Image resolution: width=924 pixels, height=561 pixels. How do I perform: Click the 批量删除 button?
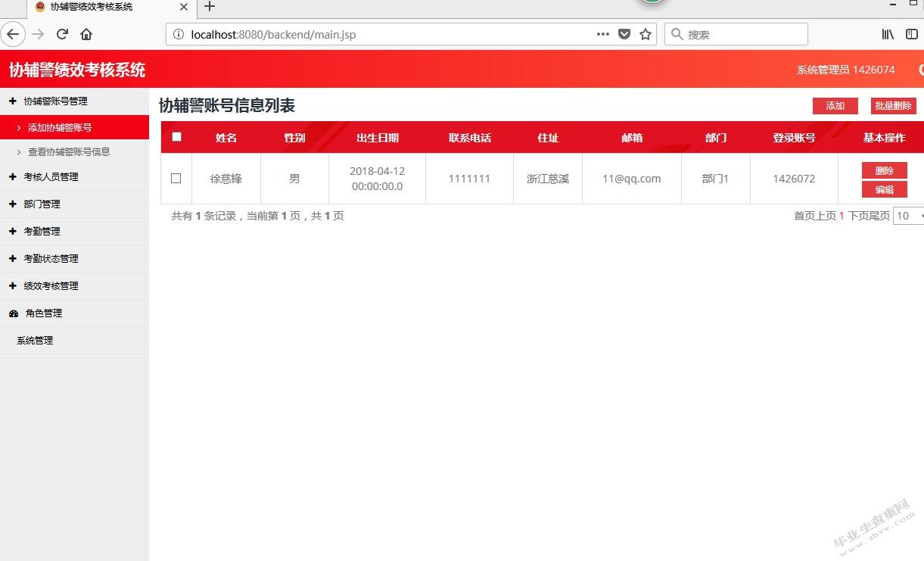tap(894, 106)
